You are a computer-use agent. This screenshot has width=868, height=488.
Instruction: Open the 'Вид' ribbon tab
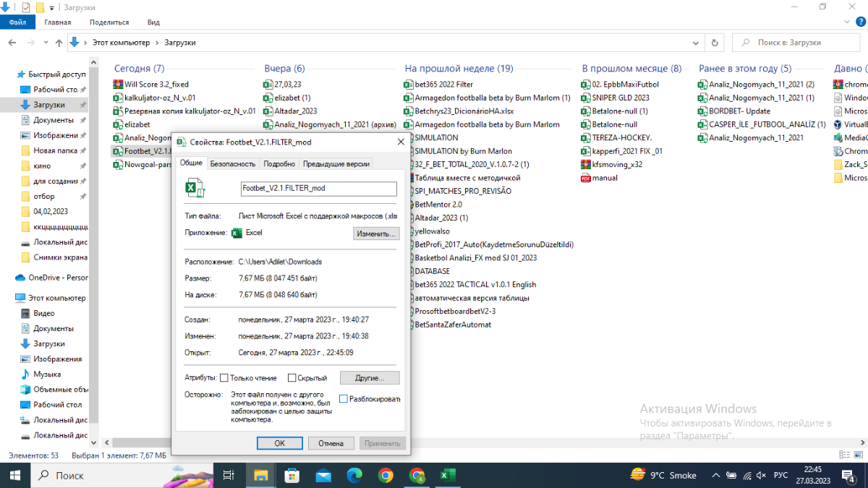tap(153, 22)
